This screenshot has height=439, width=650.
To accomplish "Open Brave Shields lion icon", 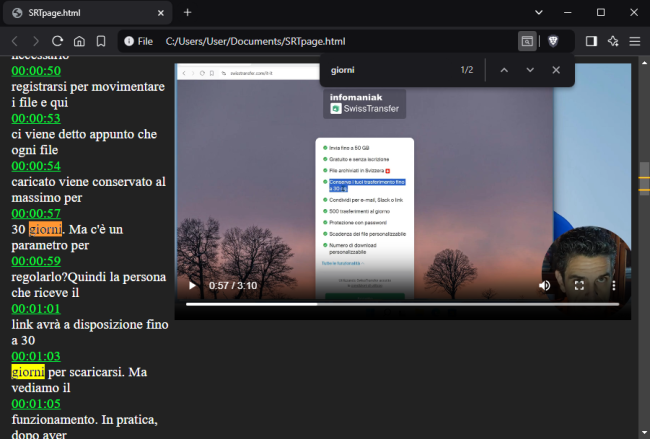I will [553, 41].
